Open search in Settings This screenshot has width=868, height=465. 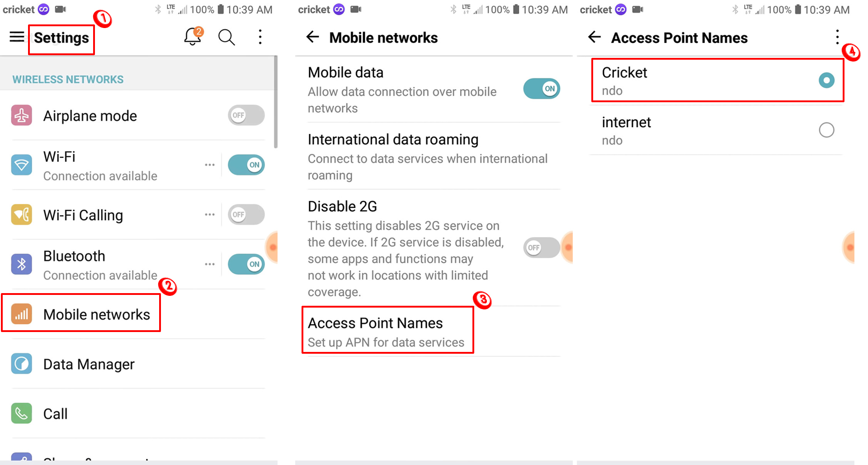point(226,37)
